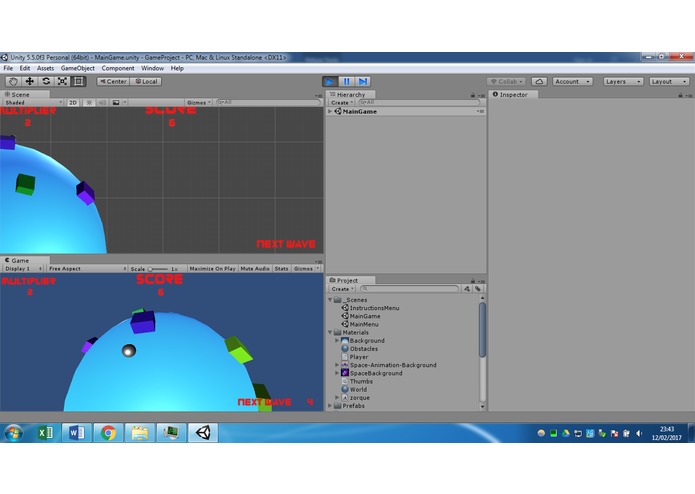The width and height of the screenshot is (695, 494).
Task: Toggle Mute Audio in Game view
Action: tap(255, 268)
